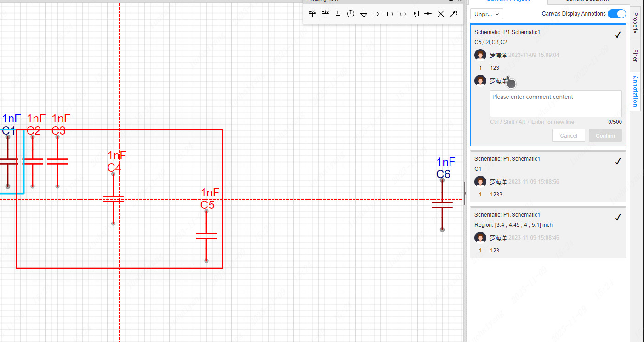Open the Unpr... status filter dropdown
The height and width of the screenshot is (342, 644).
tap(487, 14)
